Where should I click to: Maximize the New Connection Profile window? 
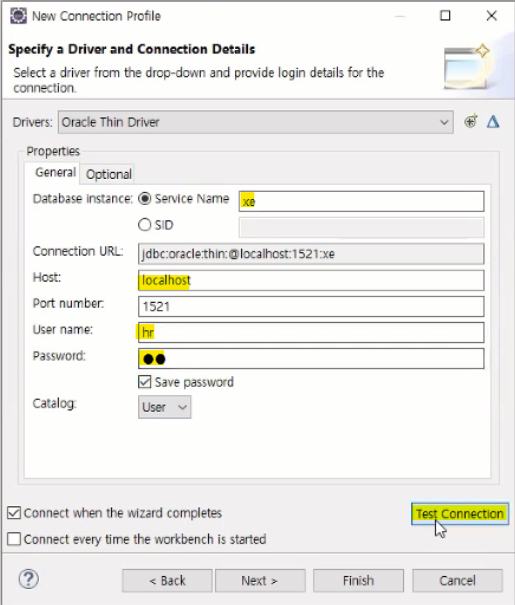click(445, 16)
